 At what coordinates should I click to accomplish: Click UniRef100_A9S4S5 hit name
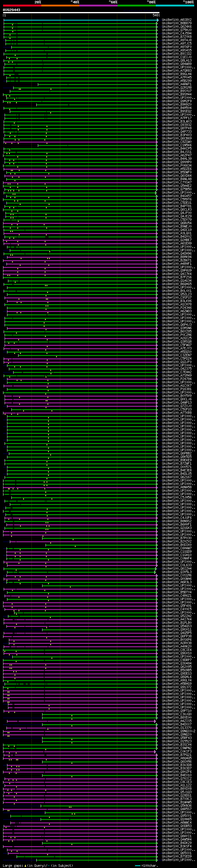click(x=177, y=50)
